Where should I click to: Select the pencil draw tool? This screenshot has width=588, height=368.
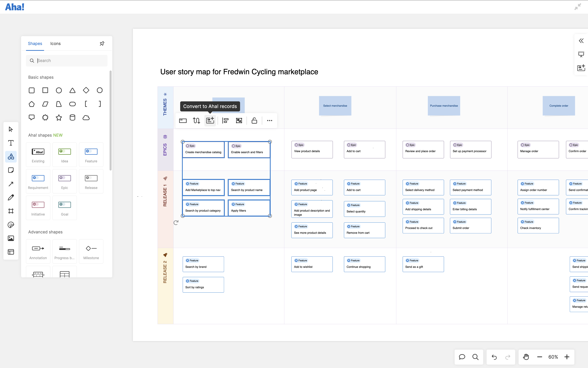click(x=11, y=197)
